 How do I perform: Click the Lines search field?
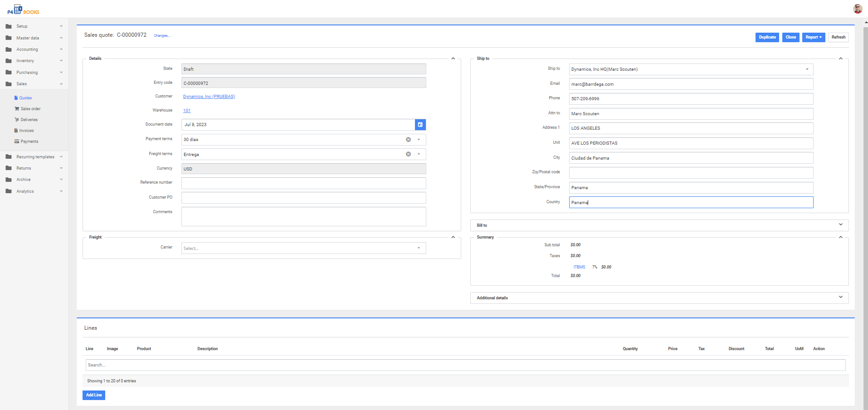[x=465, y=365]
